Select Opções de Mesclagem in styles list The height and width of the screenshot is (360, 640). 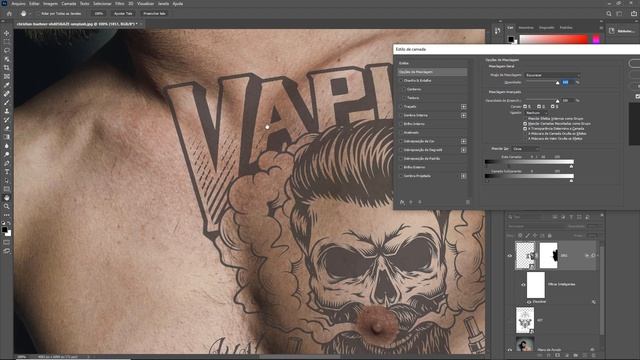pyautogui.click(x=432, y=72)
